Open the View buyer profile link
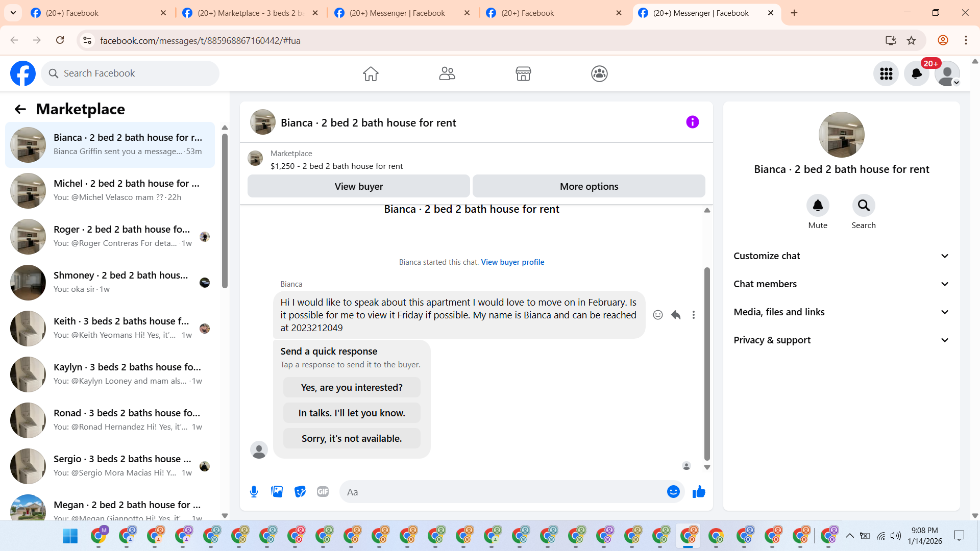 coord(512,262)
